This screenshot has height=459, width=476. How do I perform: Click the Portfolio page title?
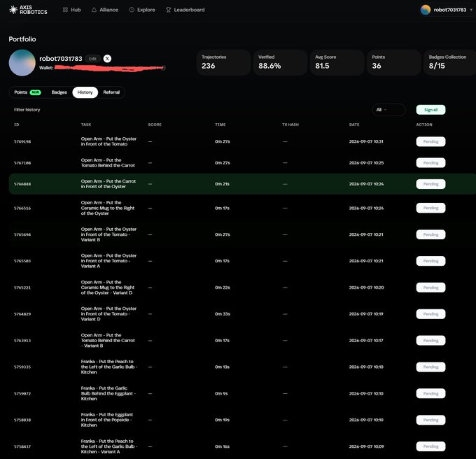click(x=22, y=39)
